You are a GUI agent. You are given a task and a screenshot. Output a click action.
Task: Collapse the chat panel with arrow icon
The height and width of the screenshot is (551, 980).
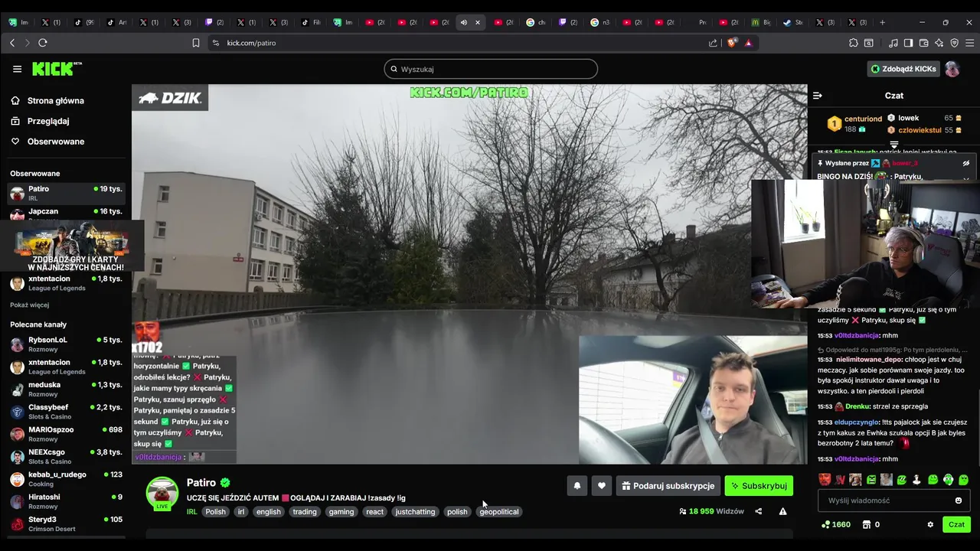click(817, 96)
